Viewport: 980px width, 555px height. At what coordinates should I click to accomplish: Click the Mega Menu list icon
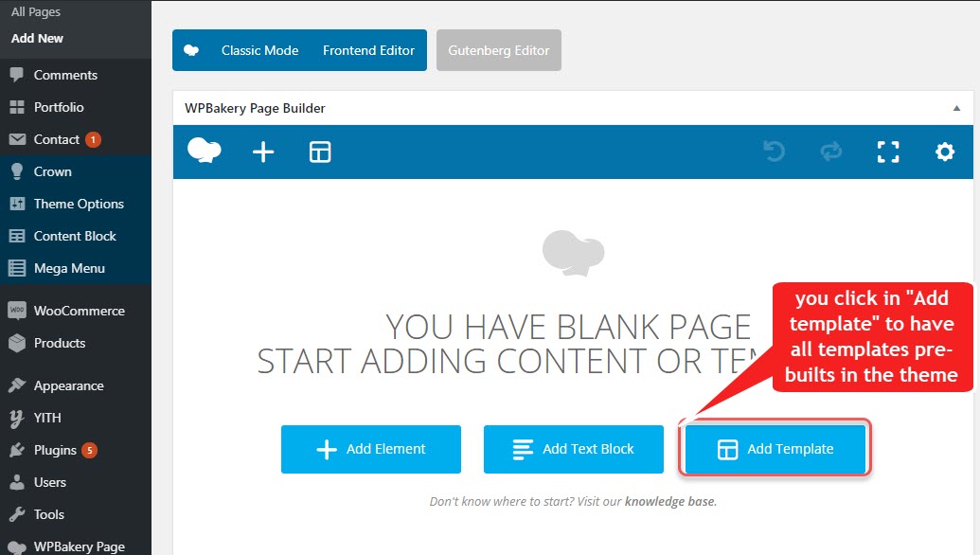point(17,268)
